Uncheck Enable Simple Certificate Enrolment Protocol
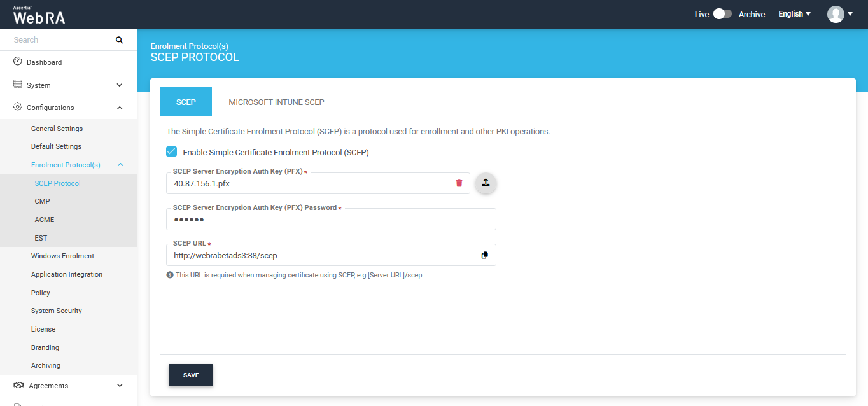 point(171,151)
